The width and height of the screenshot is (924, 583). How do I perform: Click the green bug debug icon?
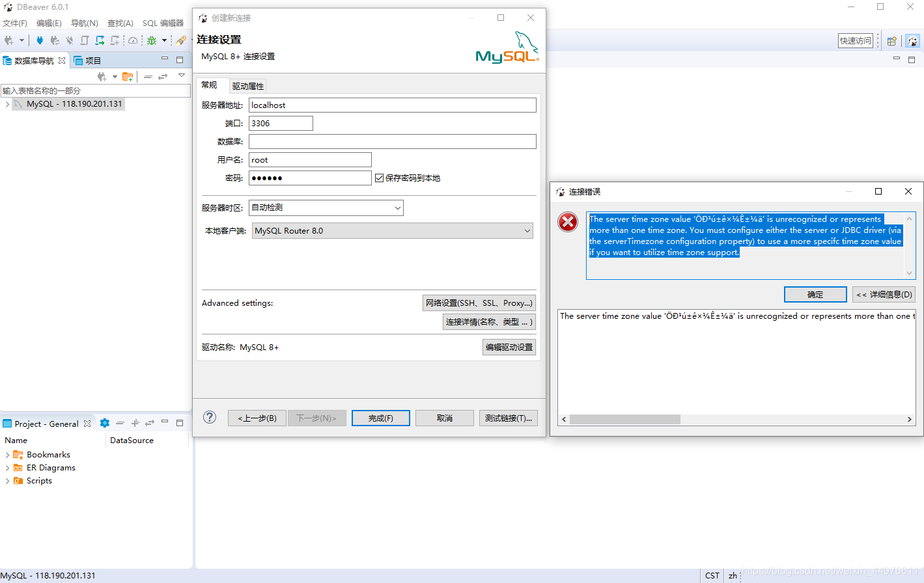152,40
